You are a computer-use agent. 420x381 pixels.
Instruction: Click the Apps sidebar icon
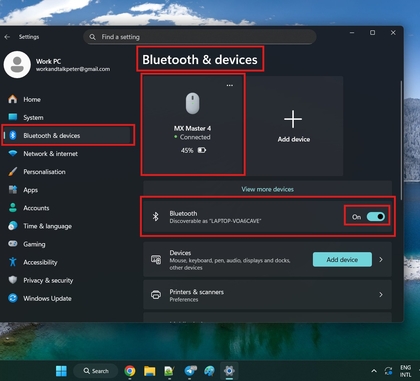point(13,190)
